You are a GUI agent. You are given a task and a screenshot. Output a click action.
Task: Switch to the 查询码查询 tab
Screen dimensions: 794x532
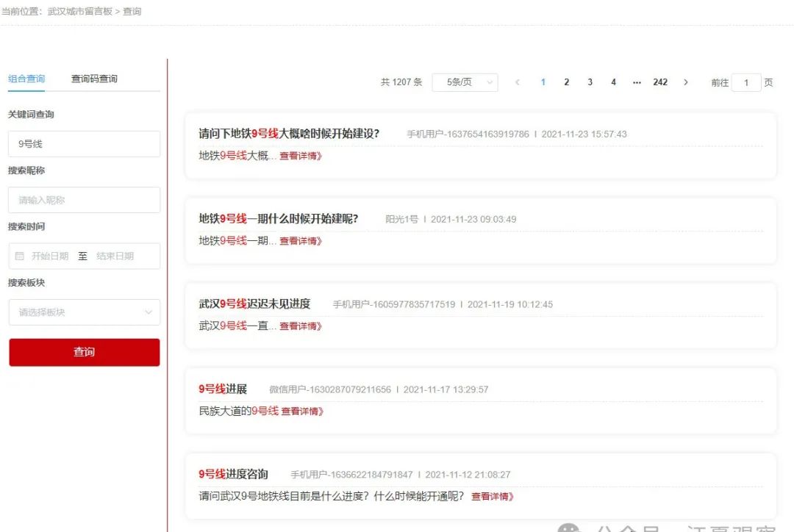tap(94, 79)
